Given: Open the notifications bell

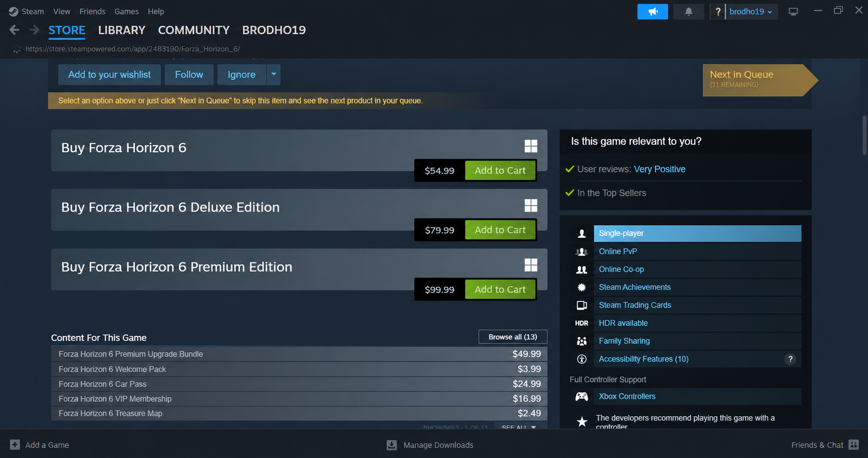Looking at the screenshot, I should click(689, 12).
